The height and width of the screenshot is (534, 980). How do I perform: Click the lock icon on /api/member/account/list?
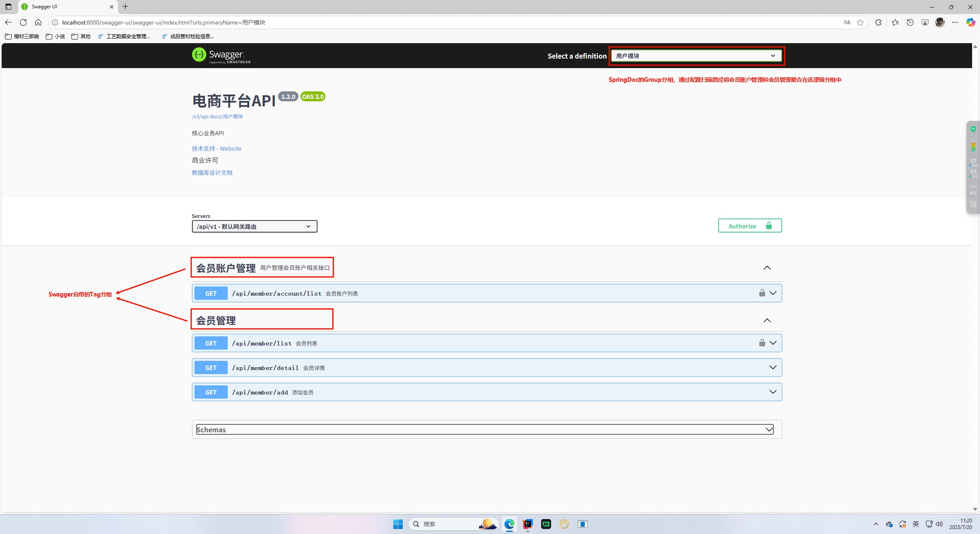pos(762,293)
